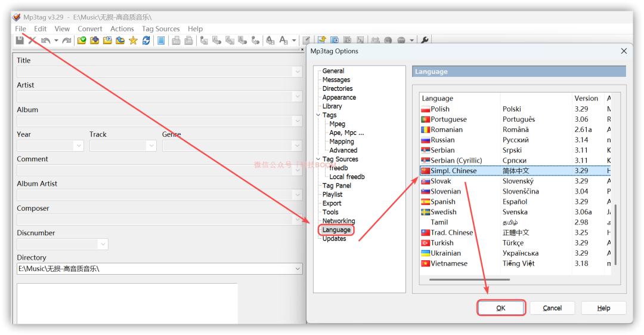Select the Simpl. Chinese language row
Screen dimensions: 644x335
pos(515,171)
